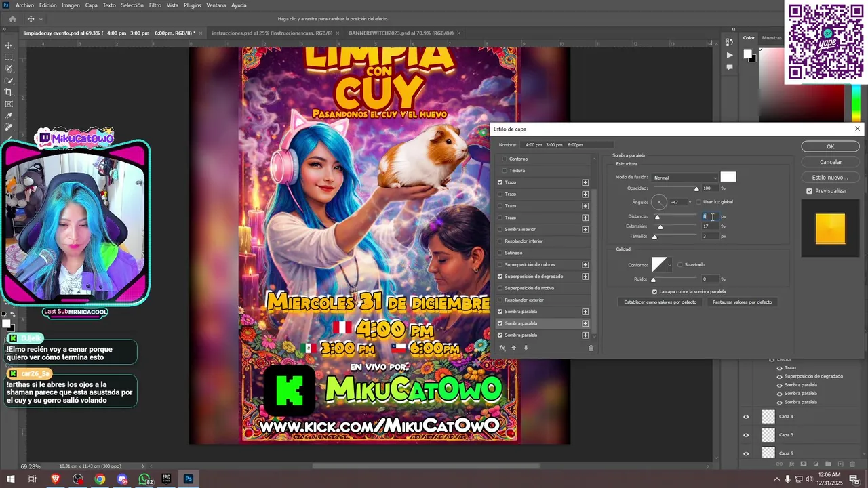Select the Rectangular Marquee tool

pos(9,57)
